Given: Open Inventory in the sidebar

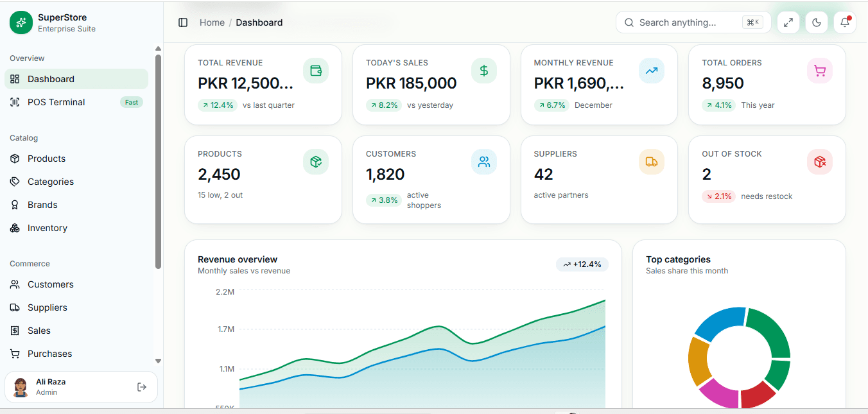Looking at the screenshot, I should pos(76,228).
